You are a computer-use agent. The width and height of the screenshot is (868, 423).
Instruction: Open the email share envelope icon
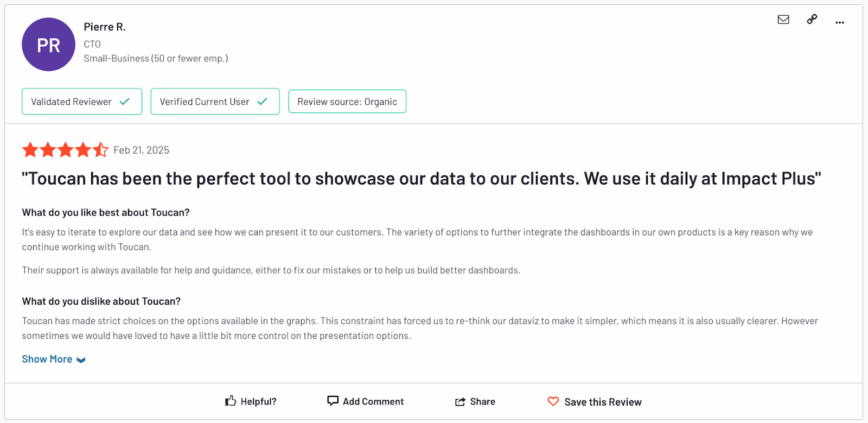point(783,20)
